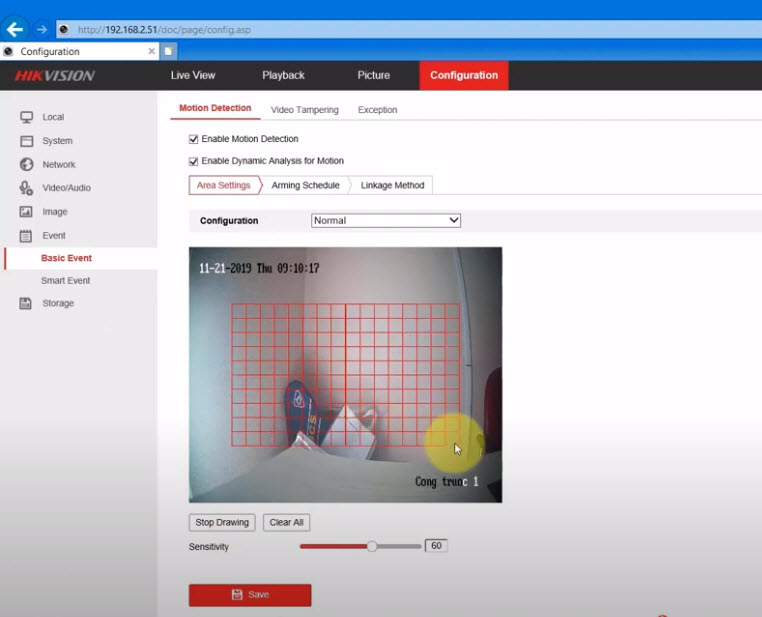The height and width of the screenshot is (617, 762).
Task: Click the Clear All button
Action: tap(287, 522)
